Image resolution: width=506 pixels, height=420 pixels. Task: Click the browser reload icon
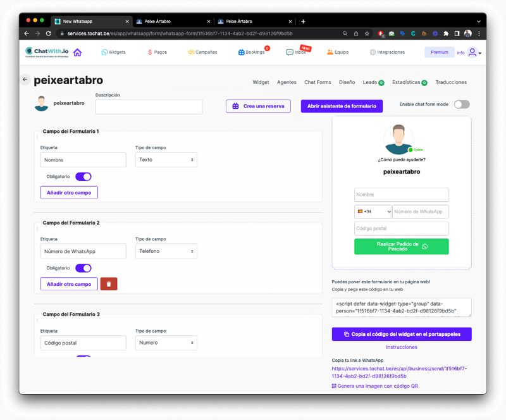pos(49,33)
